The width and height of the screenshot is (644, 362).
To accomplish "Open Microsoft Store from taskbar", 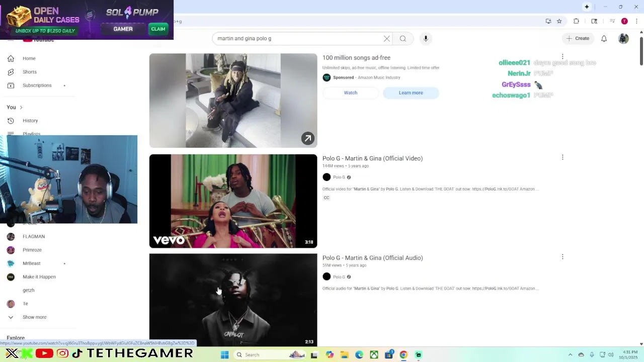I will pyautogui.click(x=389, y=355).
